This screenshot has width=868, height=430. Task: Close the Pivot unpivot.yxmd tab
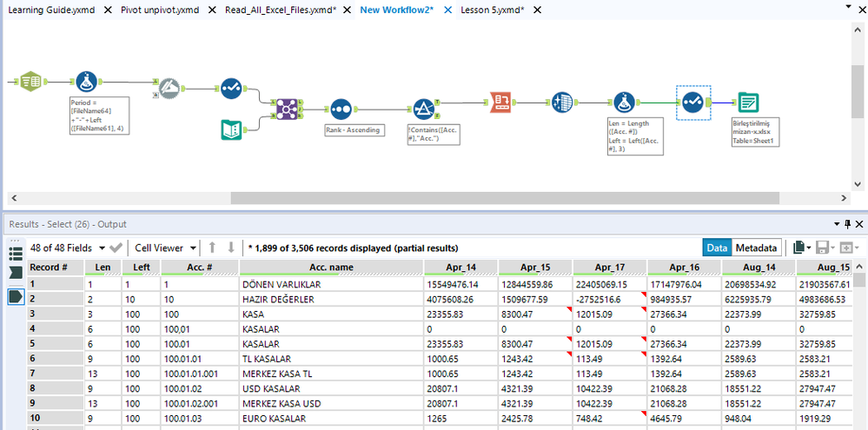(211, 10)
